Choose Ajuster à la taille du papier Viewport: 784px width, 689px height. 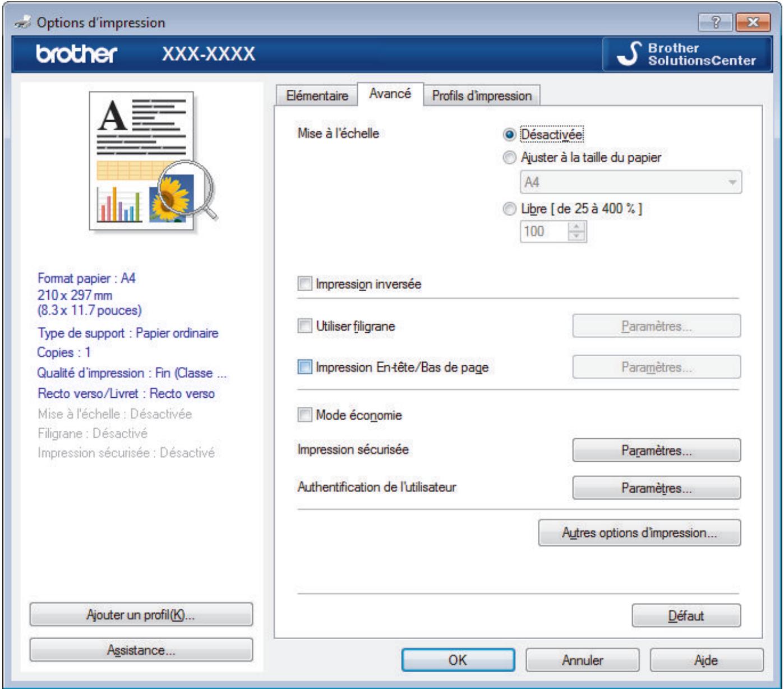(x=509, y=158)
